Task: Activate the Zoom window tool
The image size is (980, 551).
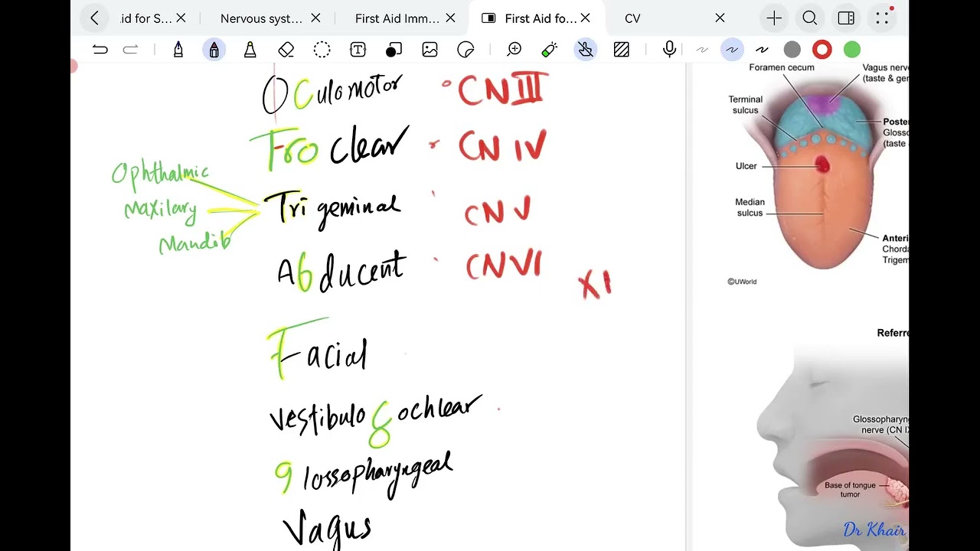Action: 514,50
